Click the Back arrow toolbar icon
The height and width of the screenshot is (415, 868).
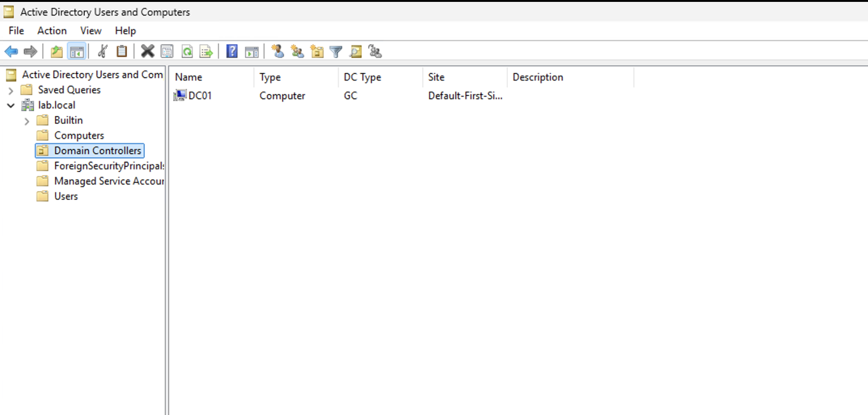click(x=11, y=51)
